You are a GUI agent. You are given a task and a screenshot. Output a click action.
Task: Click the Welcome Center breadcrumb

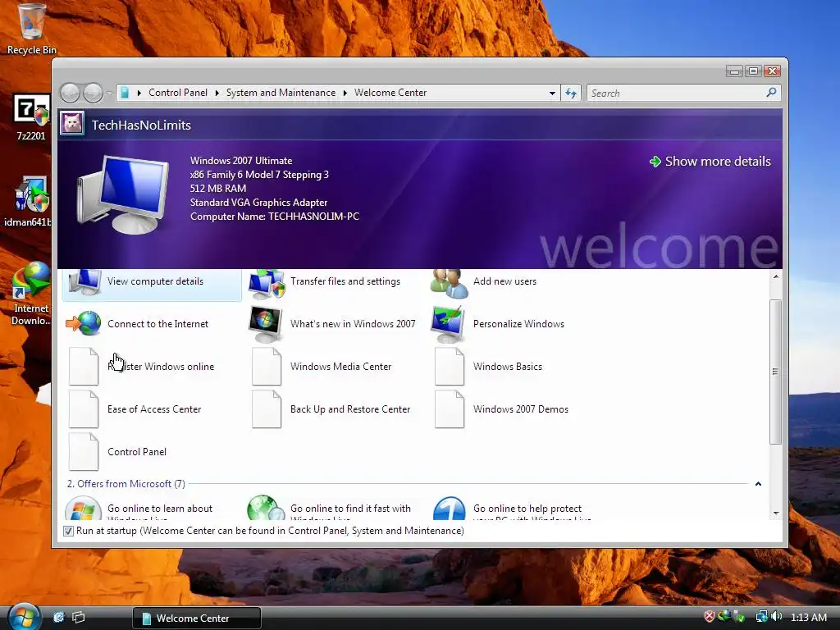click(x=390, y=93)
